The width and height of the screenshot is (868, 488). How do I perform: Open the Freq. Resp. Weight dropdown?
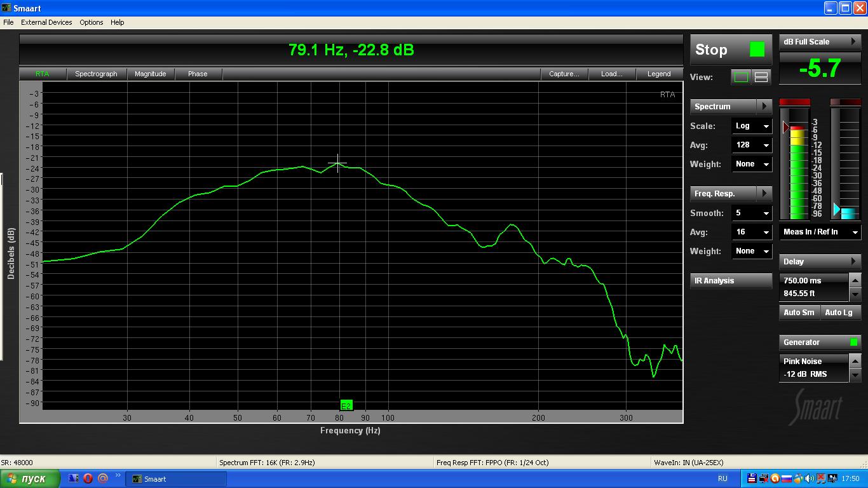click(x=752, y=251)
